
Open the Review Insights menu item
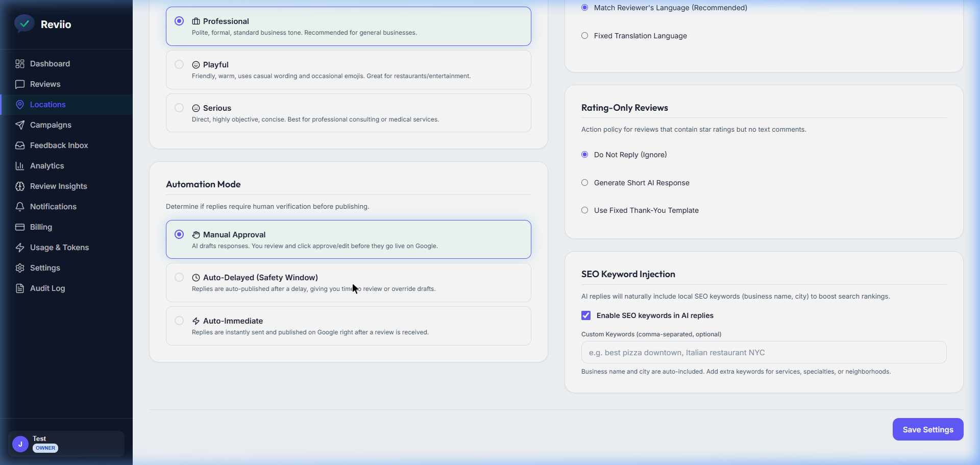pos(66,186)
